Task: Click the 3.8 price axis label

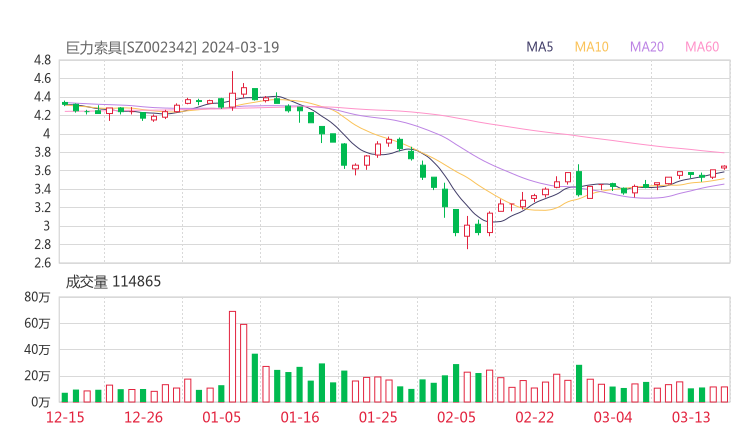Action: (x=42, y=152)
